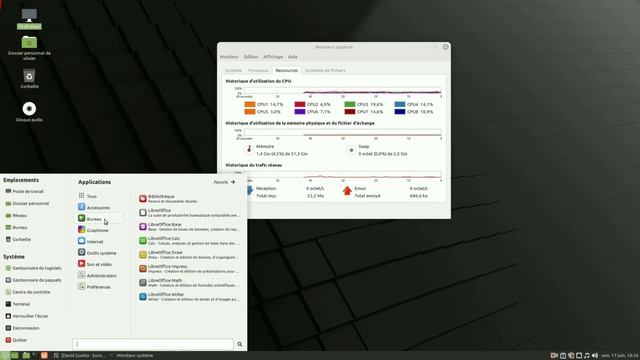Switch to Favoris view

tap(224, 182)
